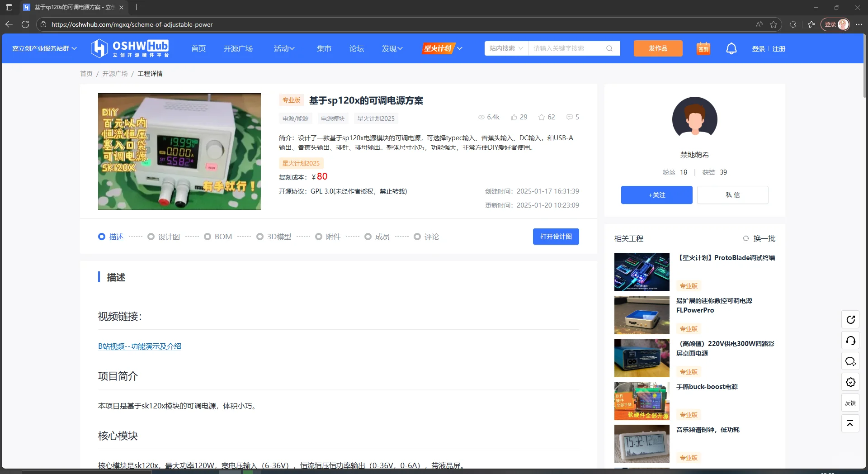Click the thumbs-up like icon
Viewport: 868px width, 474px height.
514,117
